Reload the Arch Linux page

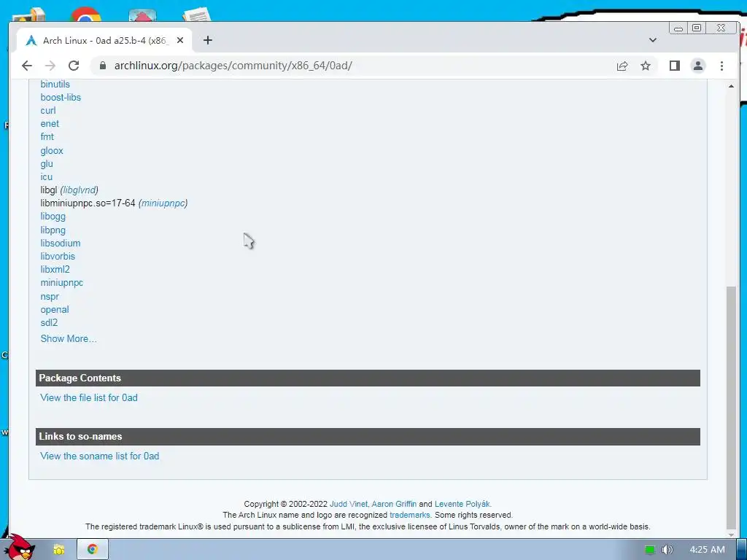pyautogui.click(x=74, y=66)
